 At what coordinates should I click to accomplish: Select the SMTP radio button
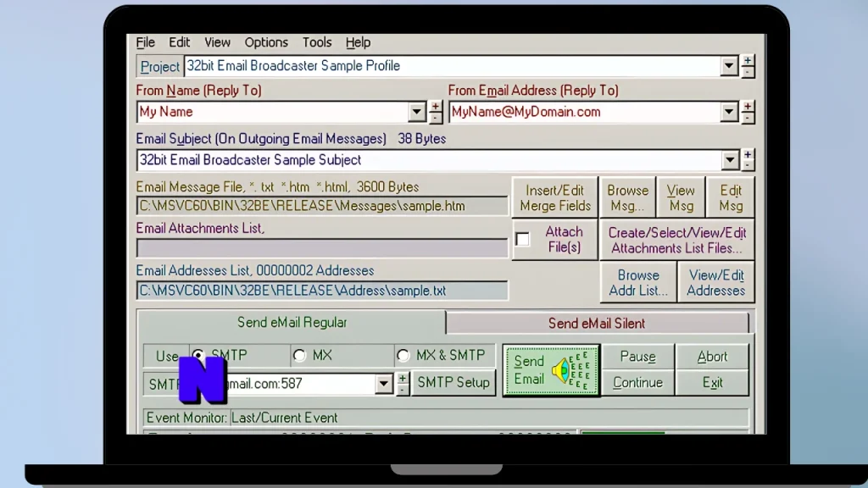point(198,355)
